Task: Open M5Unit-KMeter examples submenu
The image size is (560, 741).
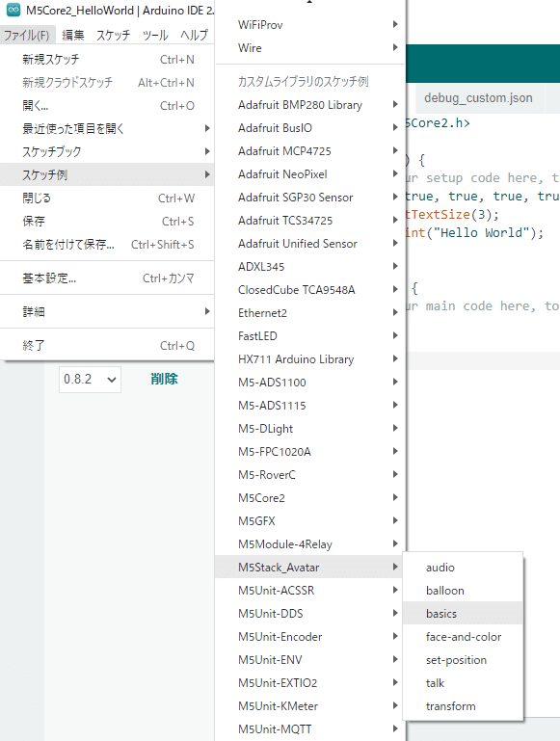Action: click(310, 707)
